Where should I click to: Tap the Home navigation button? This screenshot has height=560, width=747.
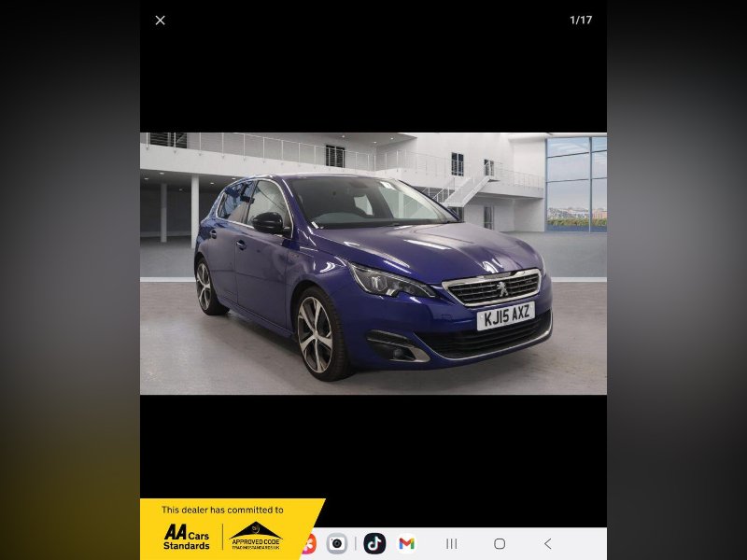pyautogui.click(x=500, y=543)
